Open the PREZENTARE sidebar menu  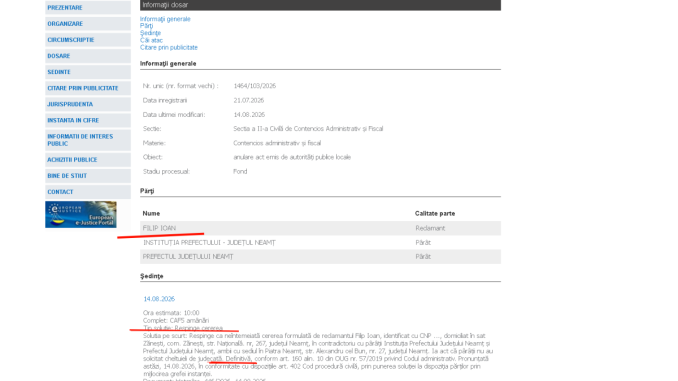pos(88,7)
